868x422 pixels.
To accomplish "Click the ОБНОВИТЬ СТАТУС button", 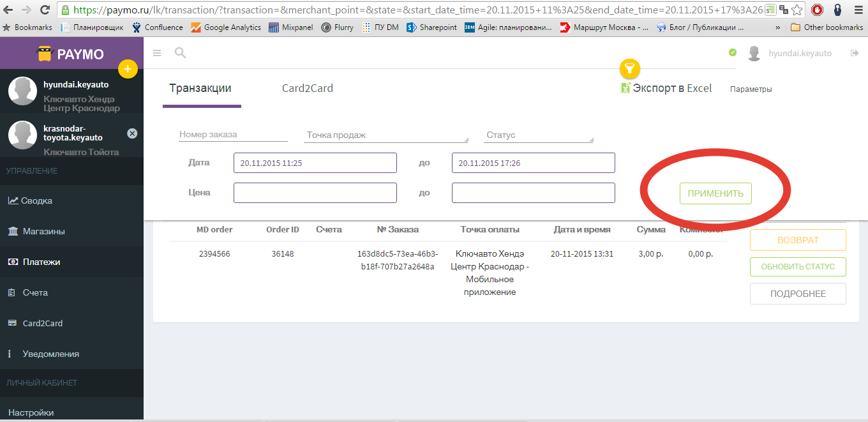I will click(798, 266).
